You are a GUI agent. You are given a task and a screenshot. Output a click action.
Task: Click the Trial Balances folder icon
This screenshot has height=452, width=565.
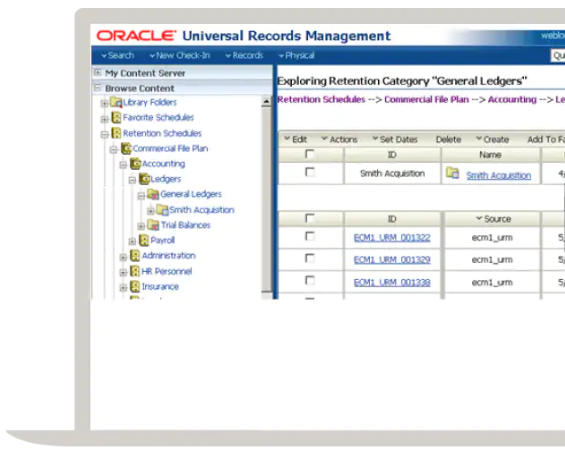click(x=153, y=225)
